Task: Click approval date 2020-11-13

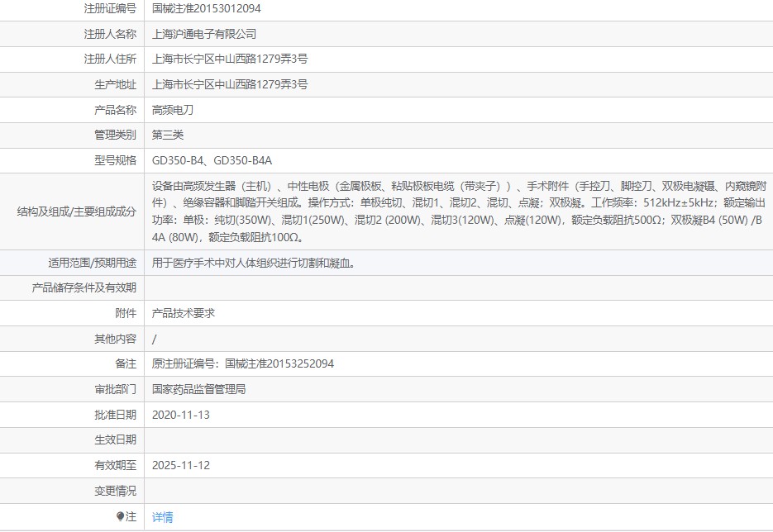Action: point(181,415)
